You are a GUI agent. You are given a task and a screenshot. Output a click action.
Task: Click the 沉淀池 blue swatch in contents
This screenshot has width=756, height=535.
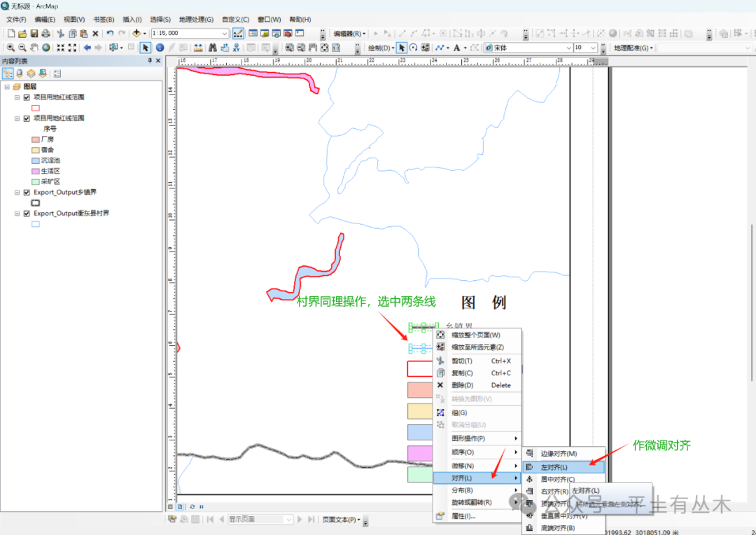35,160
